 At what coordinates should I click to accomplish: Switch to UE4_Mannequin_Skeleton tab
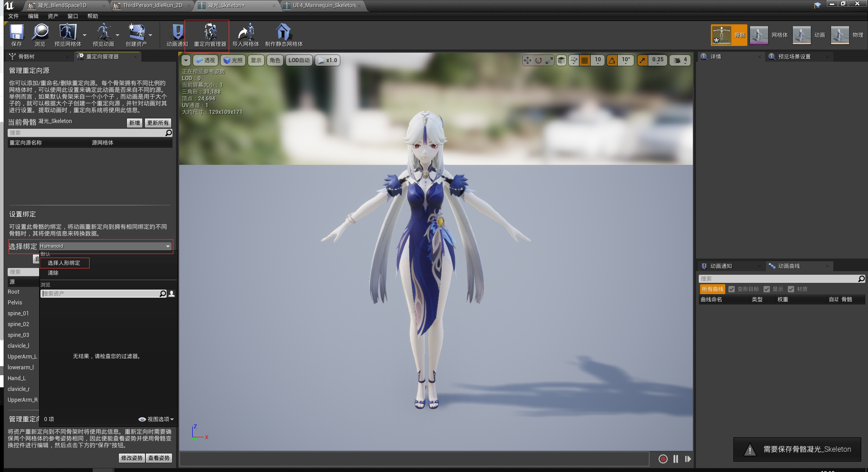(324, 5)
